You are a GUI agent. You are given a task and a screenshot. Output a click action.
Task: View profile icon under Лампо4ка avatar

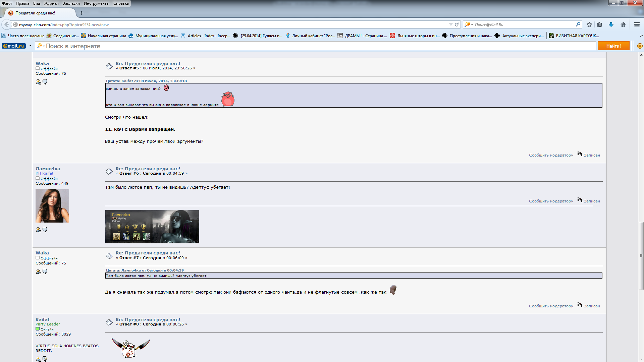pos(38,230)
